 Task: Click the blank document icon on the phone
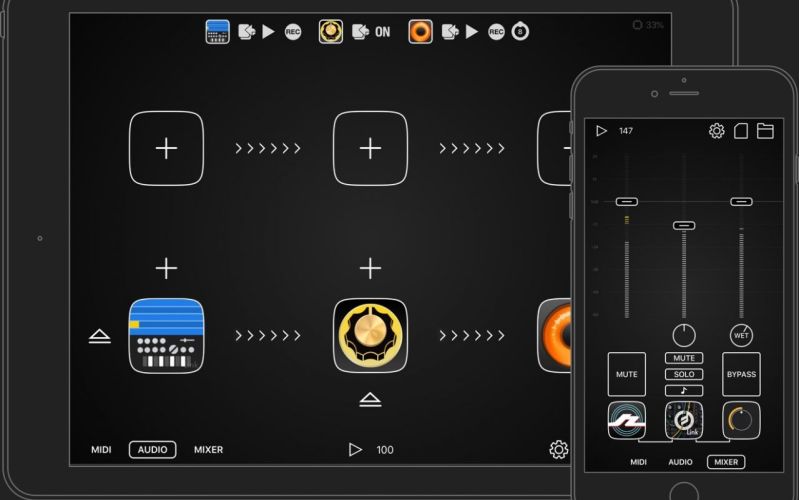(x=741, y=131)
